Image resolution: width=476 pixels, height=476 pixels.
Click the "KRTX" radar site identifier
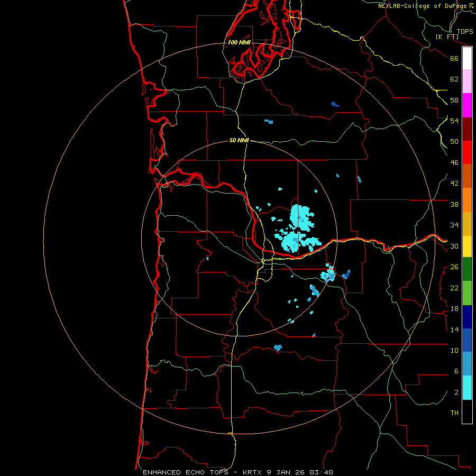(x=253, y=472)
